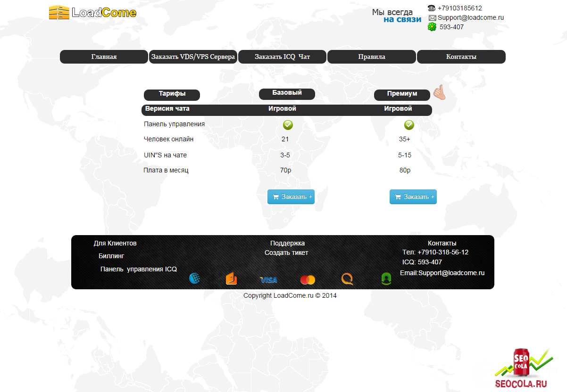Click the 80р monthly price
This screenshot has width=567, height=392.
(405, 170)
